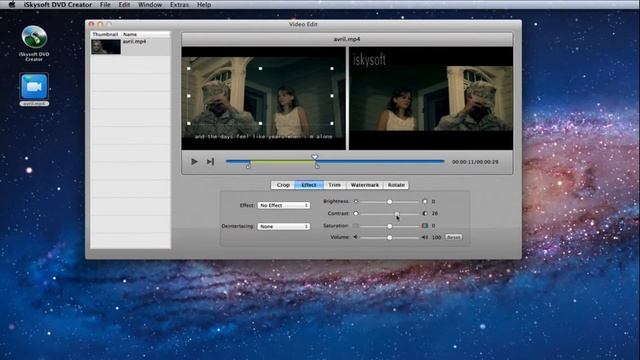Open the Window menu
This screenshot has width=640, height=360.
(150, 5)
